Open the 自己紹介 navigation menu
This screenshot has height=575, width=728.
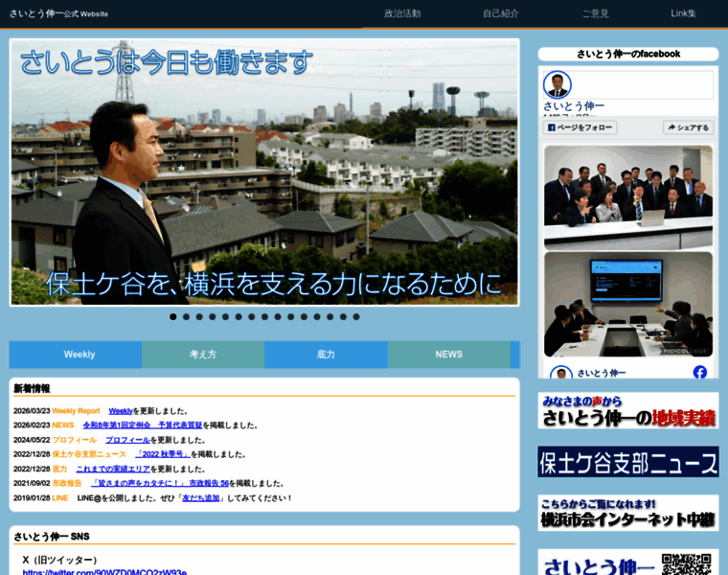[501, 13]
